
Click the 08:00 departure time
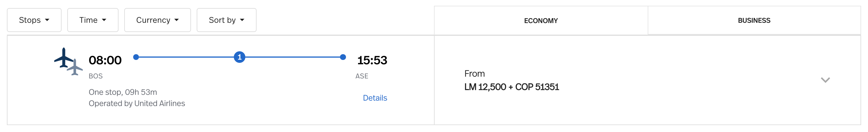click(105, 61)
